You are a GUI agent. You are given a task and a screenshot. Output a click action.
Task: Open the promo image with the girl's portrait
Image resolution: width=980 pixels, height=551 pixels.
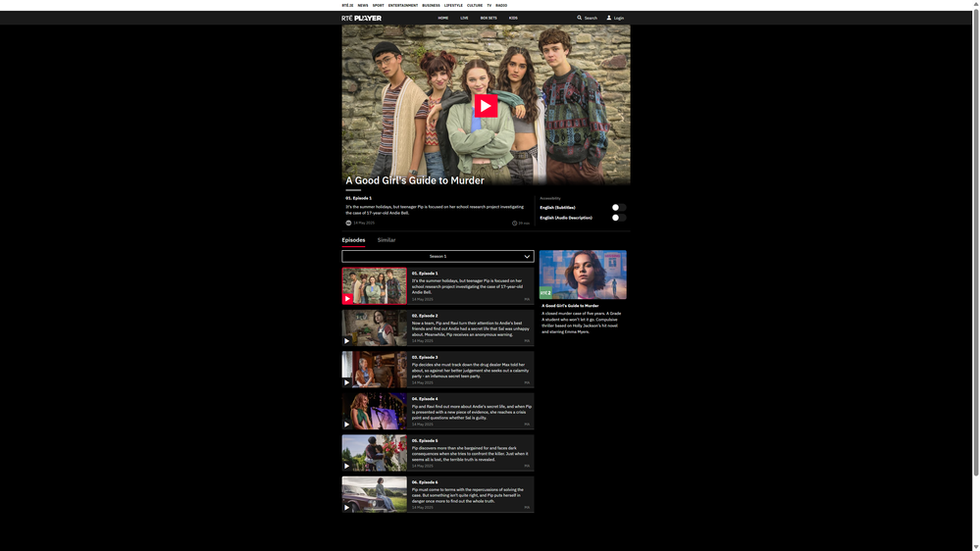tap(583, 275)
